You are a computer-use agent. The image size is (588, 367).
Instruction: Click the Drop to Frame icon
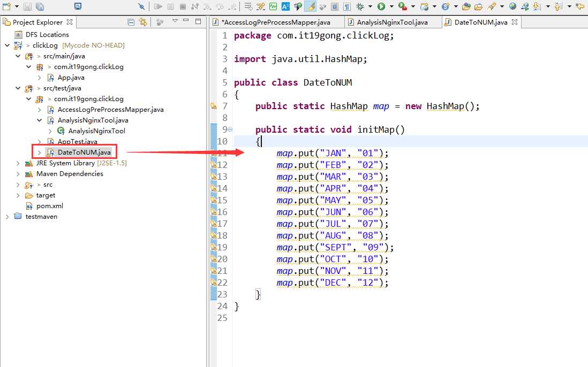[248, 6]
